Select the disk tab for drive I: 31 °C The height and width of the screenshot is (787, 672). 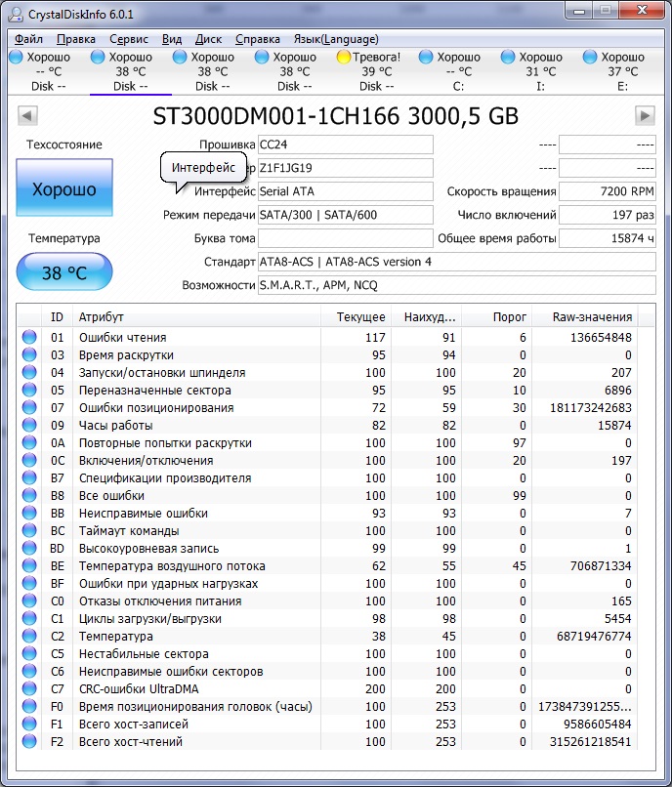coord(540,71)
